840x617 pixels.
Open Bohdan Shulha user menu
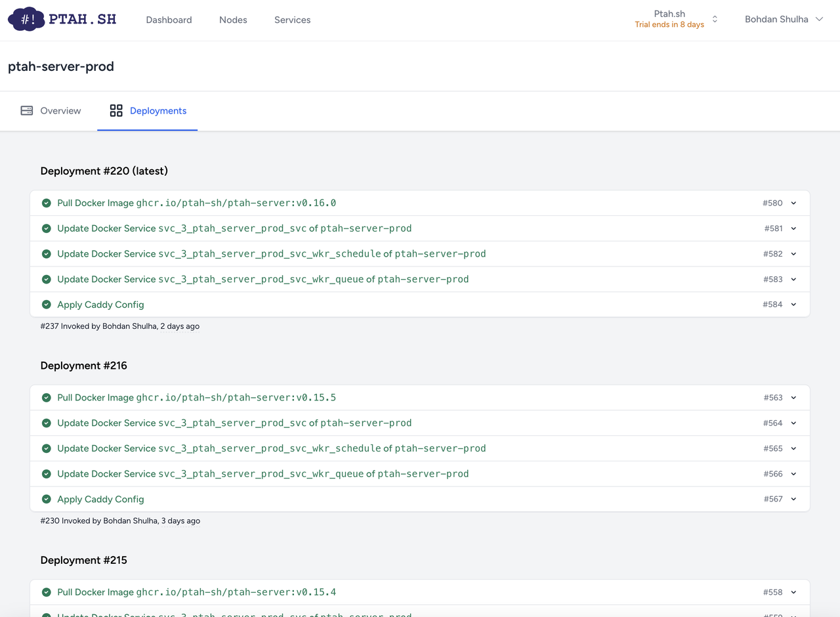[784, 19]
